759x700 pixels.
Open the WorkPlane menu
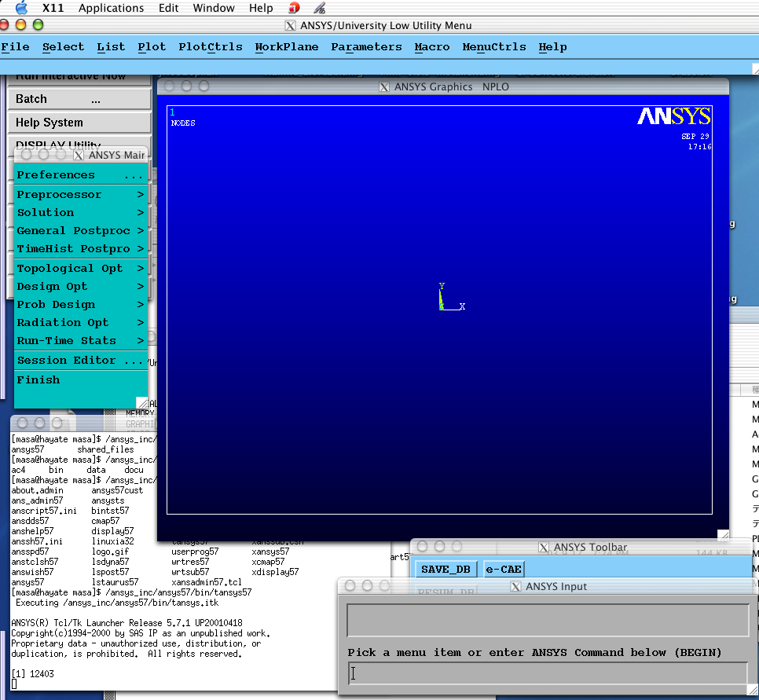(287, 47)
